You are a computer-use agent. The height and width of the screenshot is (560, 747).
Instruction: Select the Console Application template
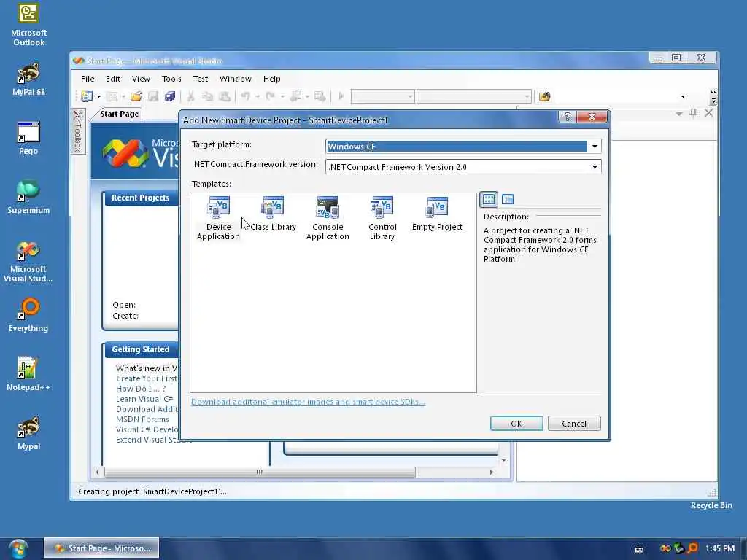[x=328, y=219]
